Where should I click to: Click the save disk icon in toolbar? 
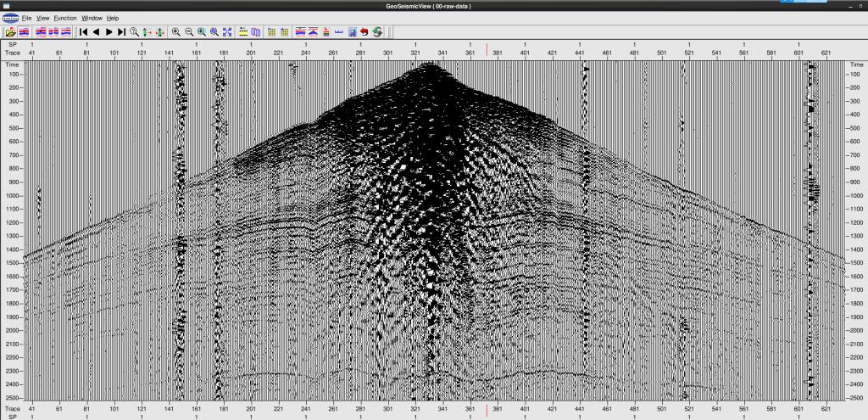click(x=351, y=31)
